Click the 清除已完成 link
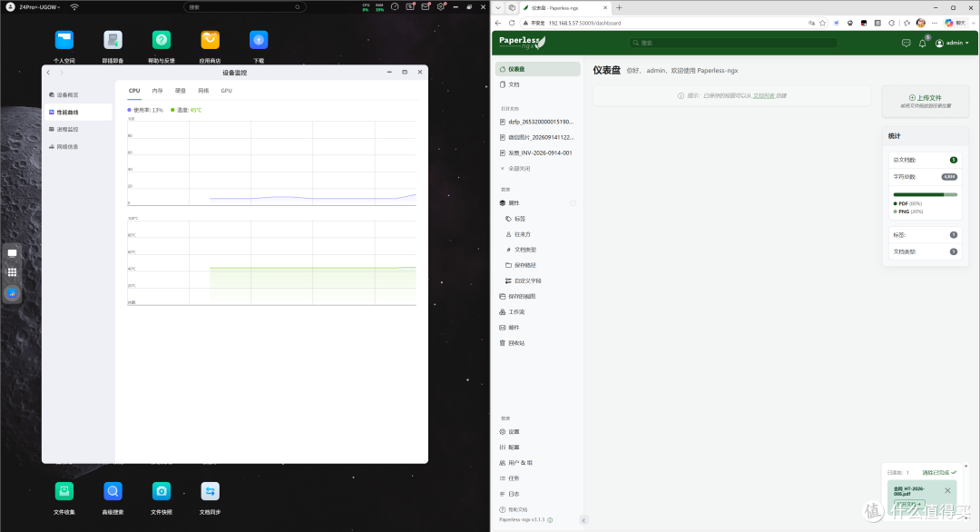980x532 pixels. click(x=939, y=473)
